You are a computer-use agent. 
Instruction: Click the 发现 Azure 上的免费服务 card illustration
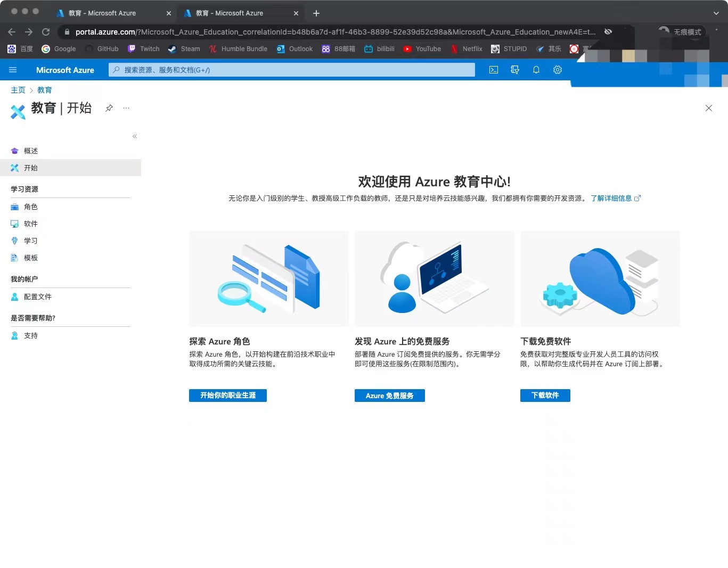coord(435,279)
